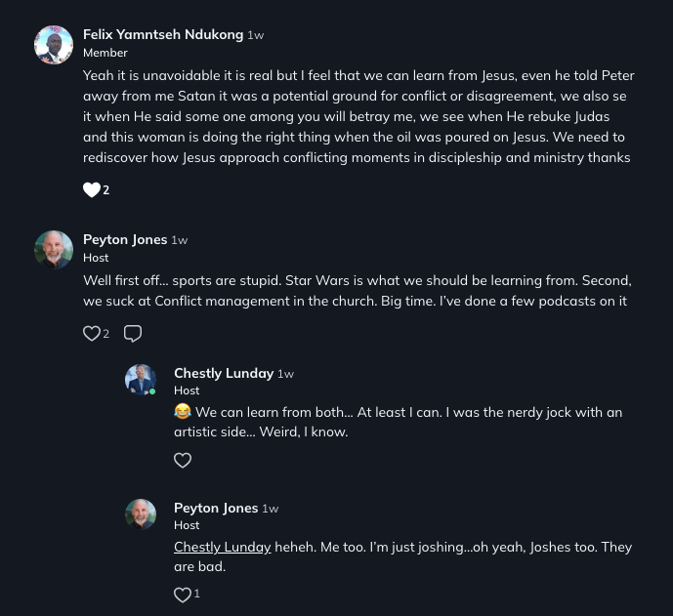The width and height of the screenshot is (673, 616).
Task: Open the underlined Chestly Lunday mention link
Action: (x=222, y=547)
